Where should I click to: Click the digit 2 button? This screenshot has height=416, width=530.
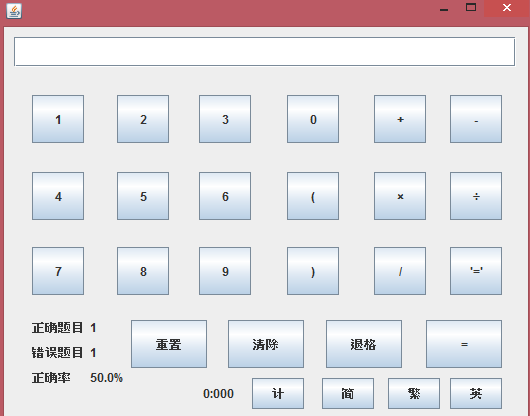(143, 119)
